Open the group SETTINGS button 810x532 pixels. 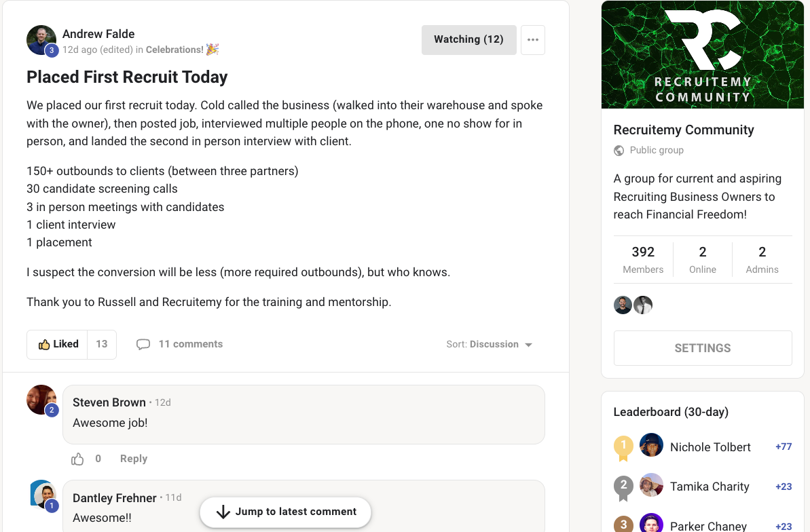[x=703, y=348]
